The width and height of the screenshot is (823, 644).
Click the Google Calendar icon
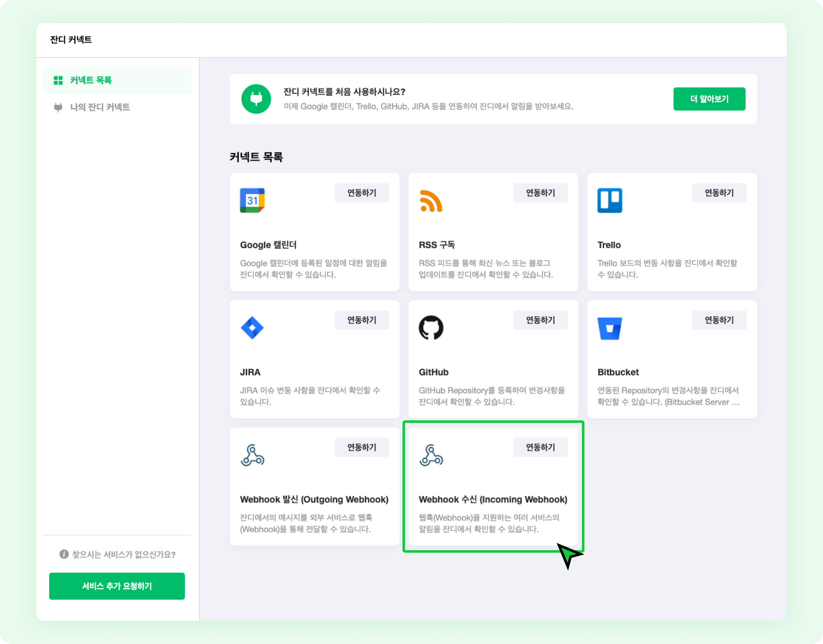pos(252,200)
